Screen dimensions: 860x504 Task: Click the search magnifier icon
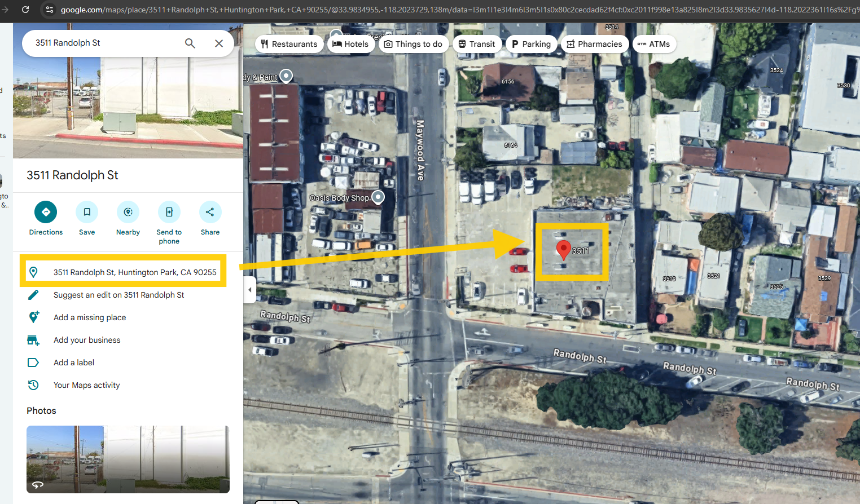click(190, 43)
